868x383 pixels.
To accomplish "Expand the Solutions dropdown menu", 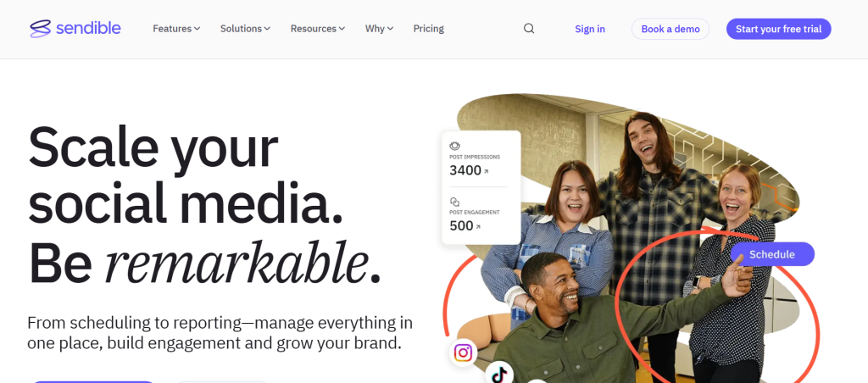I will pos(245,29).
